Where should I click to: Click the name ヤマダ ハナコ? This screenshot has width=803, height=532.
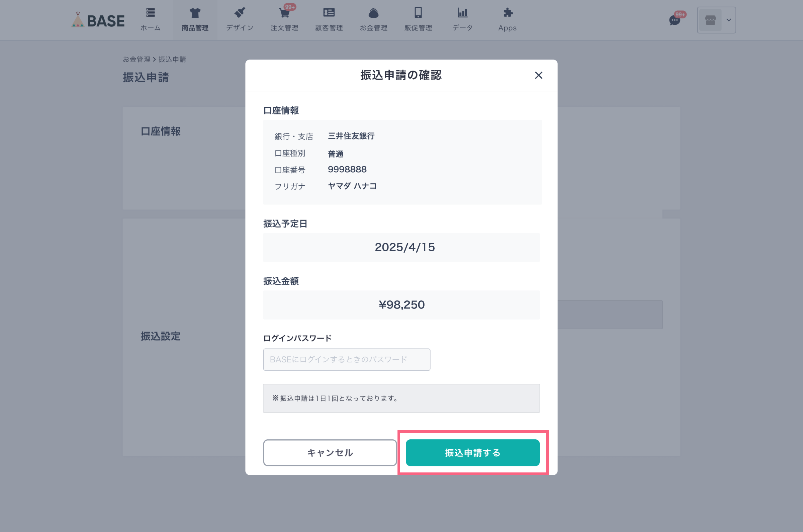click(352, 186)
